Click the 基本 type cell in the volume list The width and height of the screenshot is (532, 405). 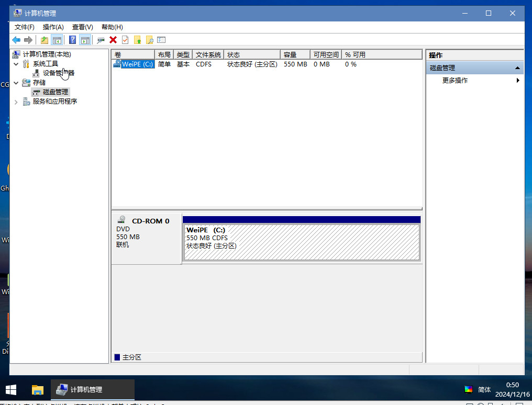(183, 64)
